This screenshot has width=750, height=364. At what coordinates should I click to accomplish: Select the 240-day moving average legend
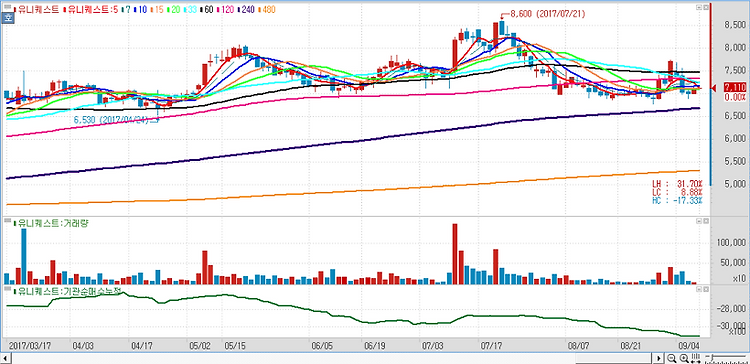coord(246,9)
